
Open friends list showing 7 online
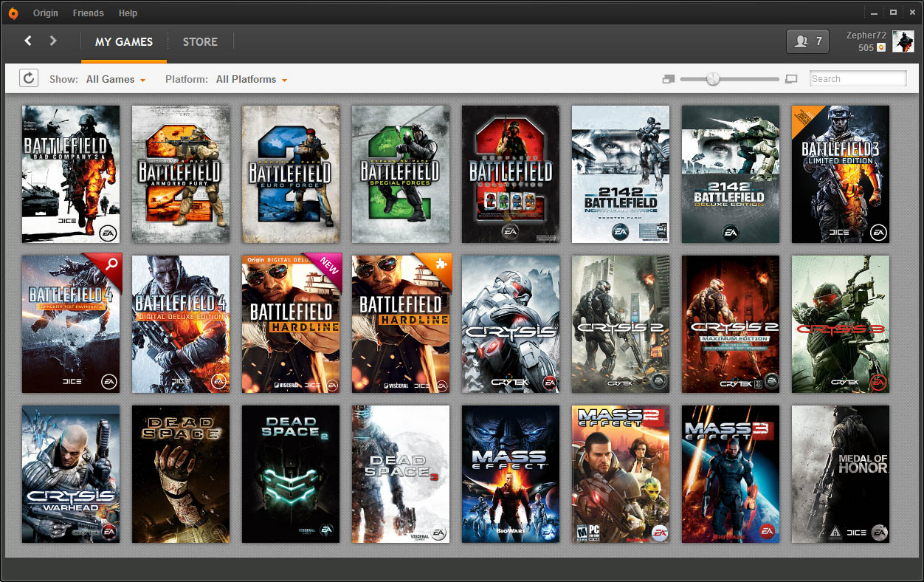[x=807, y=41]
